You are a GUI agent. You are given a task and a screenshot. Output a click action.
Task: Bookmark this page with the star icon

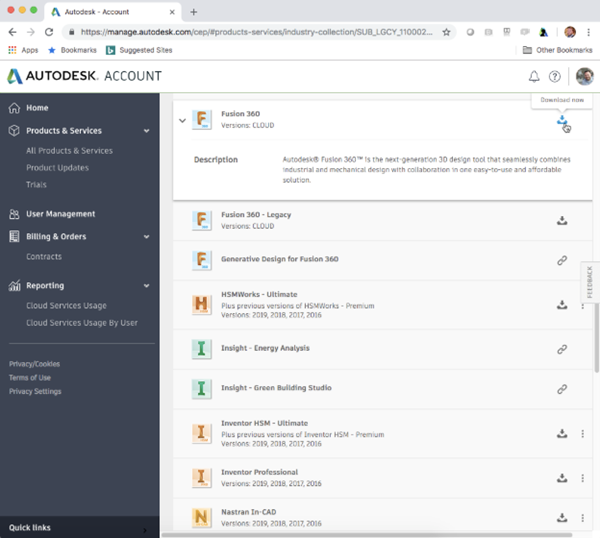[446, 32]
